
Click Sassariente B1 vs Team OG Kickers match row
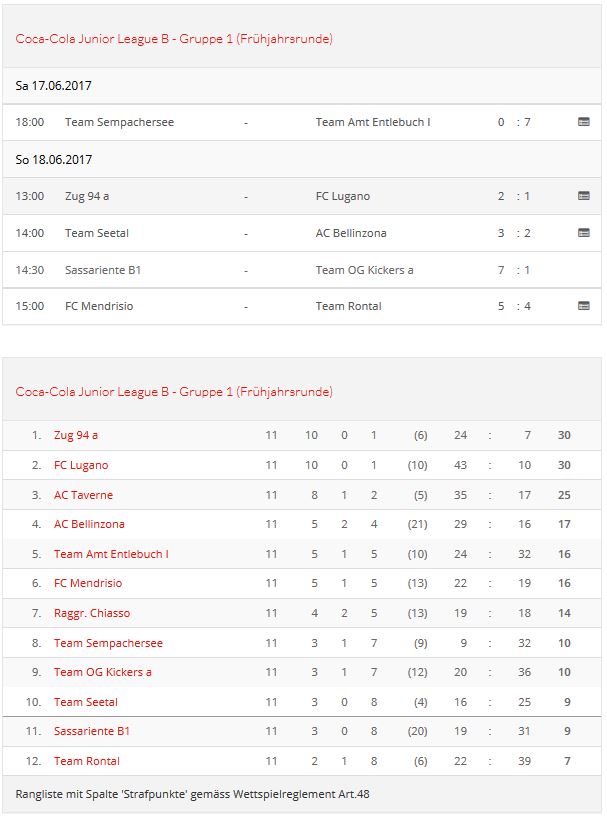coord(300,270)
